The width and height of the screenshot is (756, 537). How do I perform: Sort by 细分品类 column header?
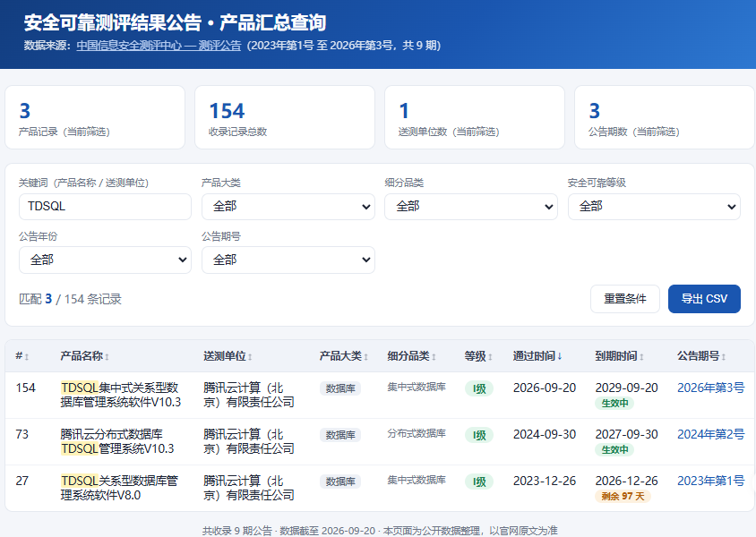pyautogui.click(x=411, y=356)
